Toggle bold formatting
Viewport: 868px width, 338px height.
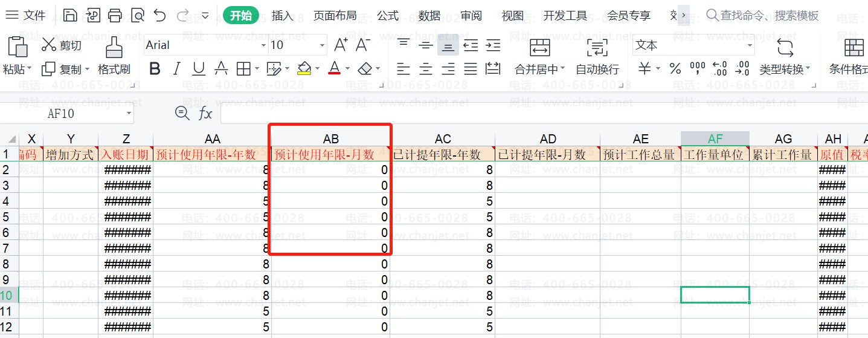[155, 69]
